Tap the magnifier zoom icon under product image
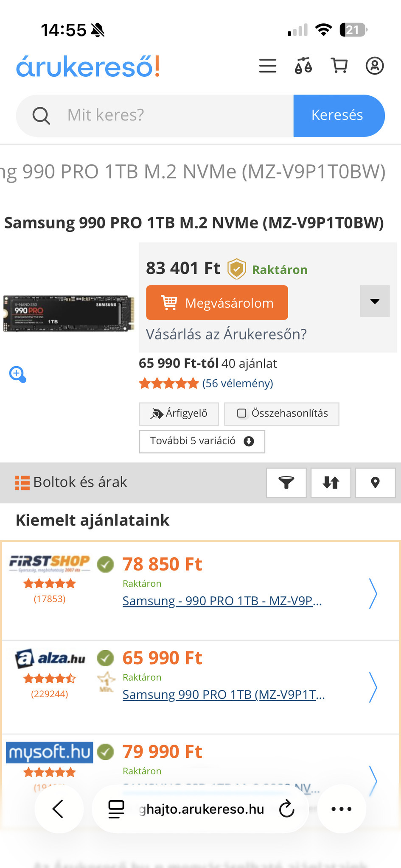This screenshot has width=401, height=868. 18,375
